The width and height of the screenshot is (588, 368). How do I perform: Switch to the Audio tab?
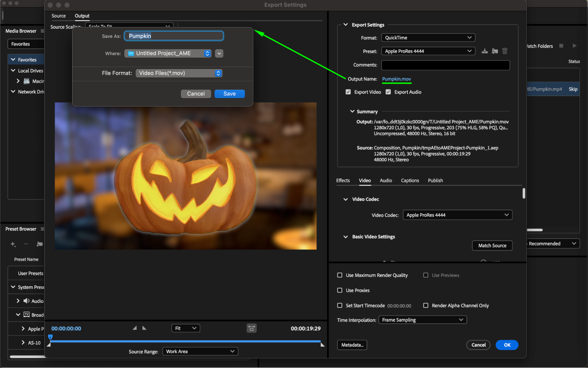(x=386, y=180)
